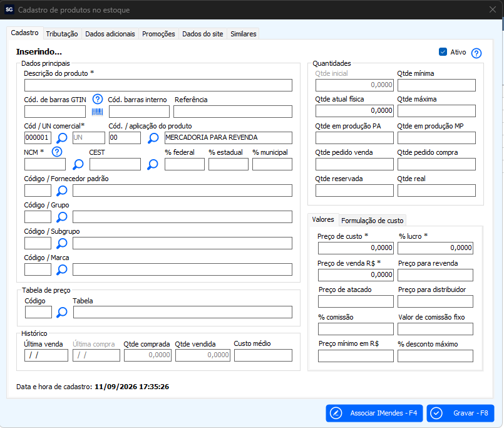Click the Cód. de barras GTIN field

(x=55, y=112)
